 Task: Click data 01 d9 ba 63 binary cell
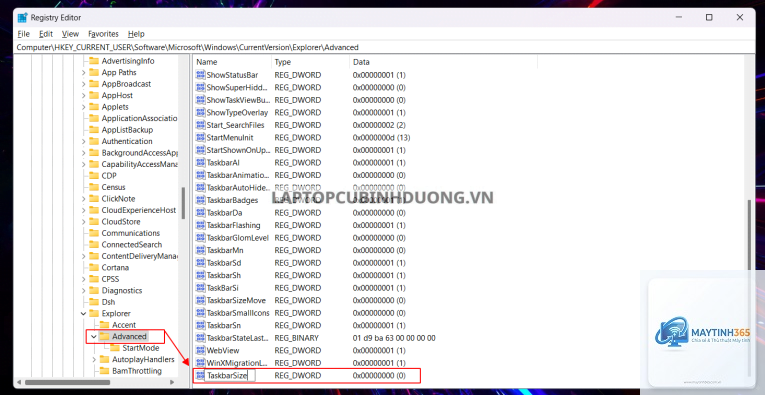[x=394, y=338]
